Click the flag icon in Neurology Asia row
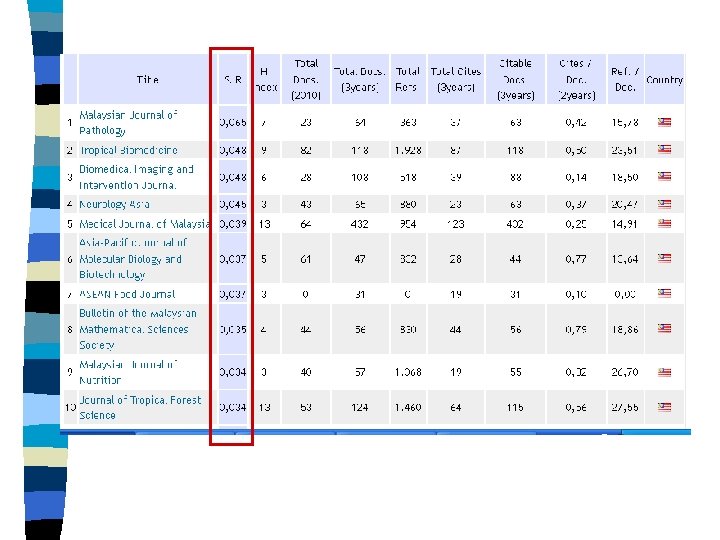The width and height of the screenshot is (720, 540). point(664,204)
